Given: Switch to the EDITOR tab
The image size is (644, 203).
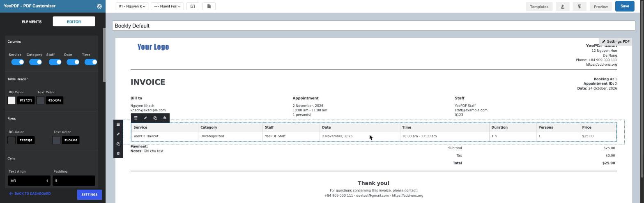Looking at the screenshot, I should [74, 21].
